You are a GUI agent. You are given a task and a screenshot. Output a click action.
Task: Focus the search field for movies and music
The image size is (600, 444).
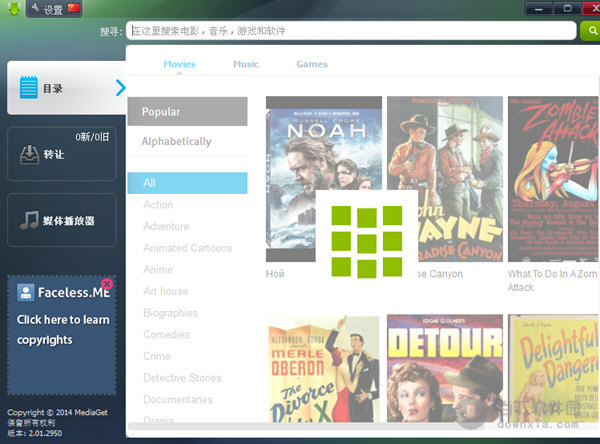point(351,31)
